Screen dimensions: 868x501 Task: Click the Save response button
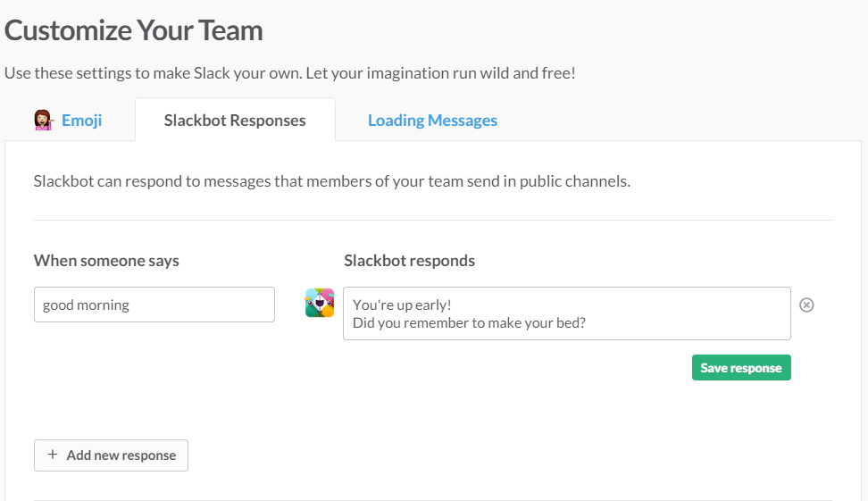click(741, 368)
